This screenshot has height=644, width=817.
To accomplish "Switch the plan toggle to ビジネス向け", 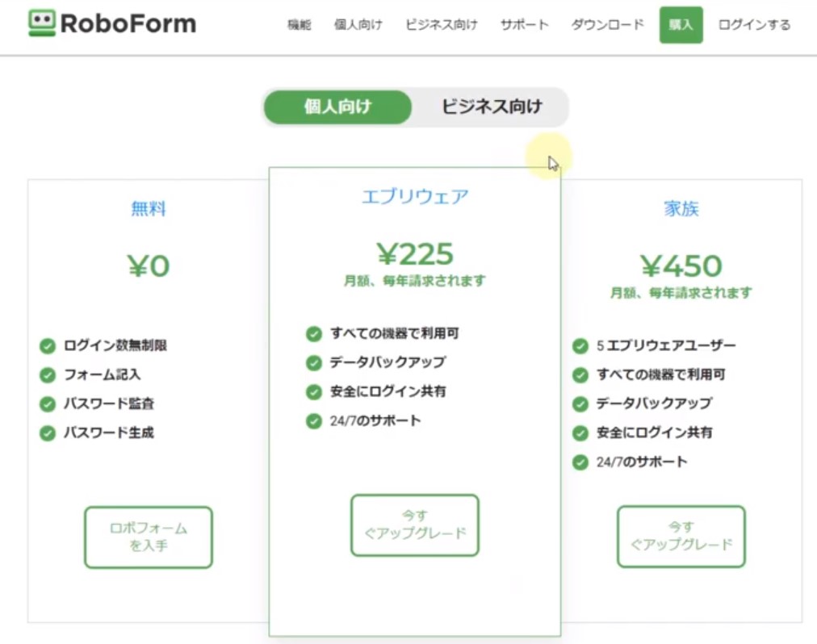I will [x=492, y=107].
